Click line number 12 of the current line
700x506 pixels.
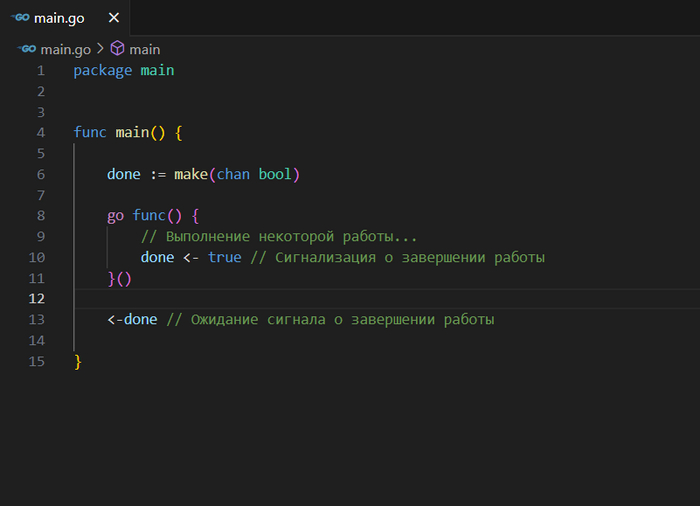coord(37,299)
